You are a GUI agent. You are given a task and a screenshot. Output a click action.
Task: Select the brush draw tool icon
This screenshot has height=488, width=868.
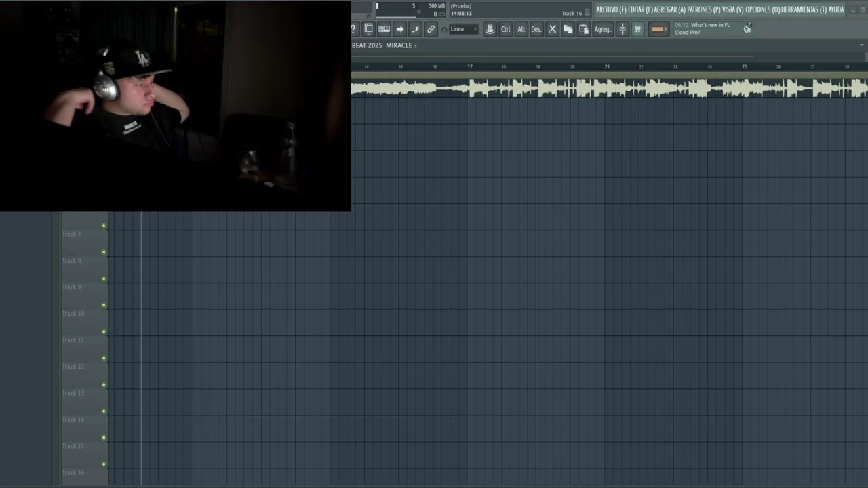[x=415, y=28]
